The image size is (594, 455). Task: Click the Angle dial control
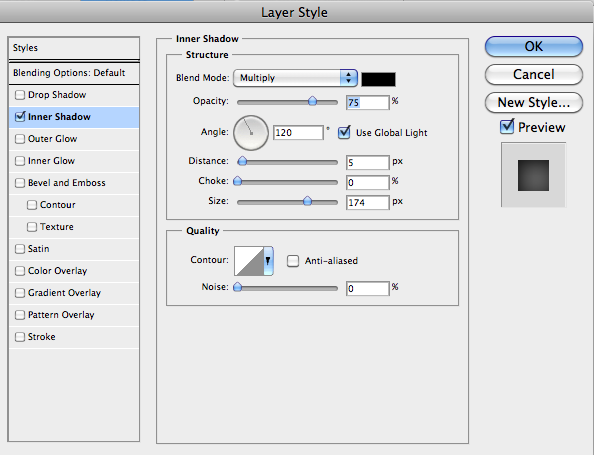click(251, 133)
